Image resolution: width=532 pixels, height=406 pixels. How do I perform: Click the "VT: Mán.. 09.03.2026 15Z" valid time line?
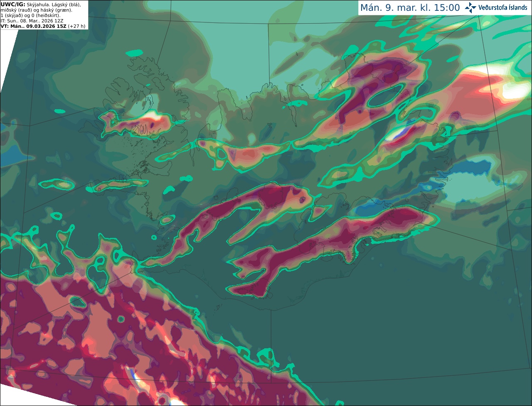coord(34,26)
